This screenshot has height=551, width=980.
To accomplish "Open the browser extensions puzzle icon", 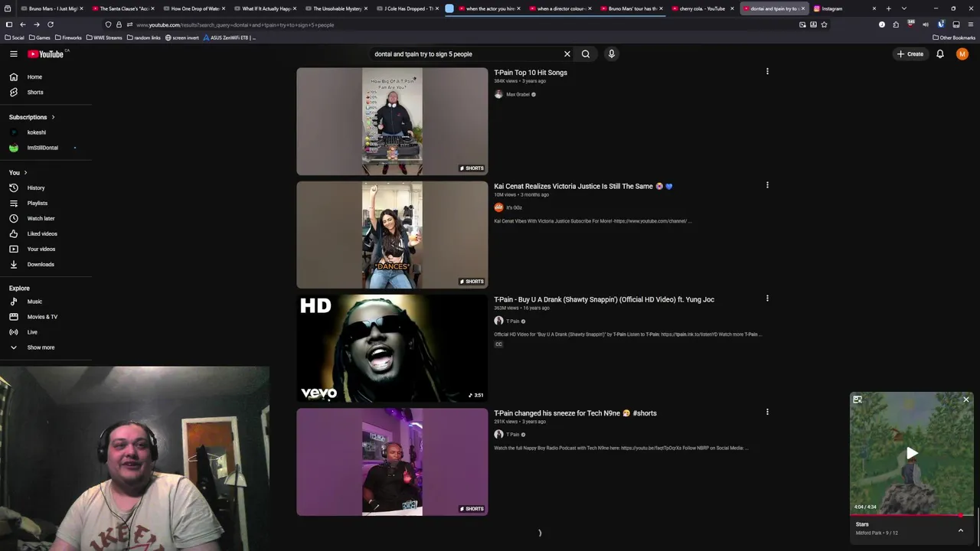I will [x=896, y=24].
